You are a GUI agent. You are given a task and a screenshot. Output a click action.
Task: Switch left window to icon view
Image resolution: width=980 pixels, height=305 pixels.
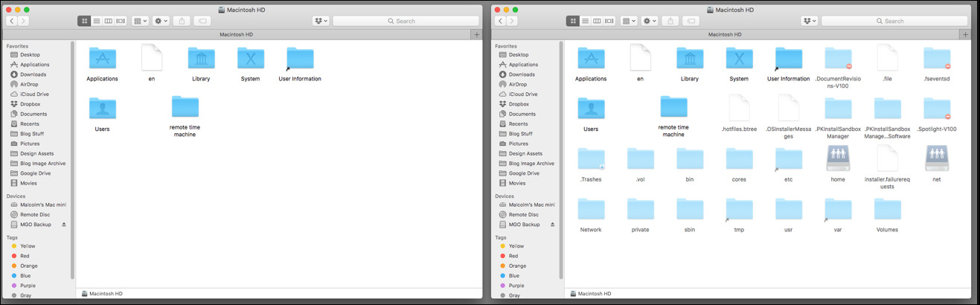point(84,21)
